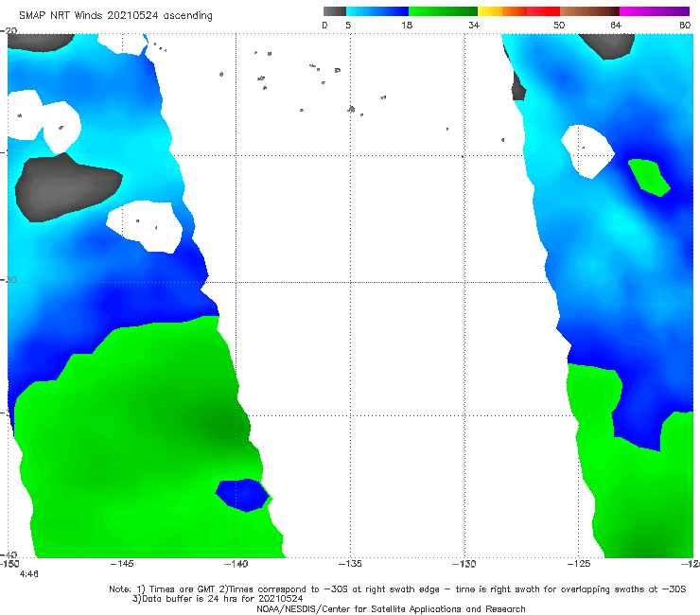Click the swath time label '4:46'
Screen dimensions: 700x615
point(29,574)
